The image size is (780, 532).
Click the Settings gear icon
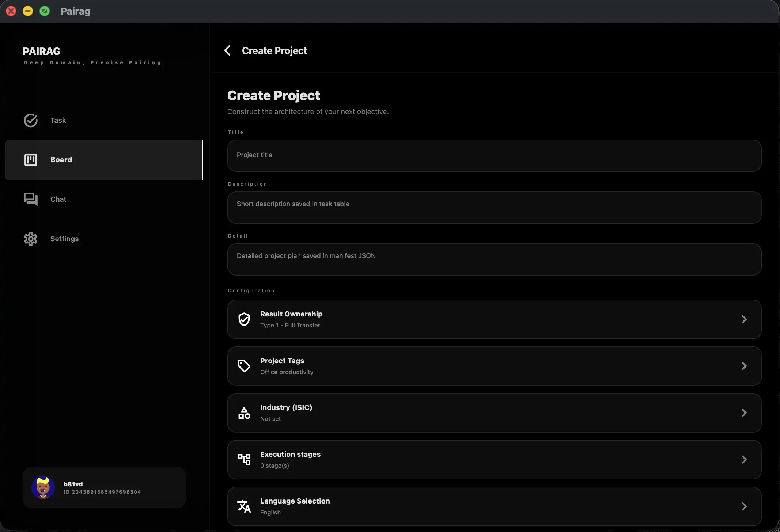click(31, 239)
